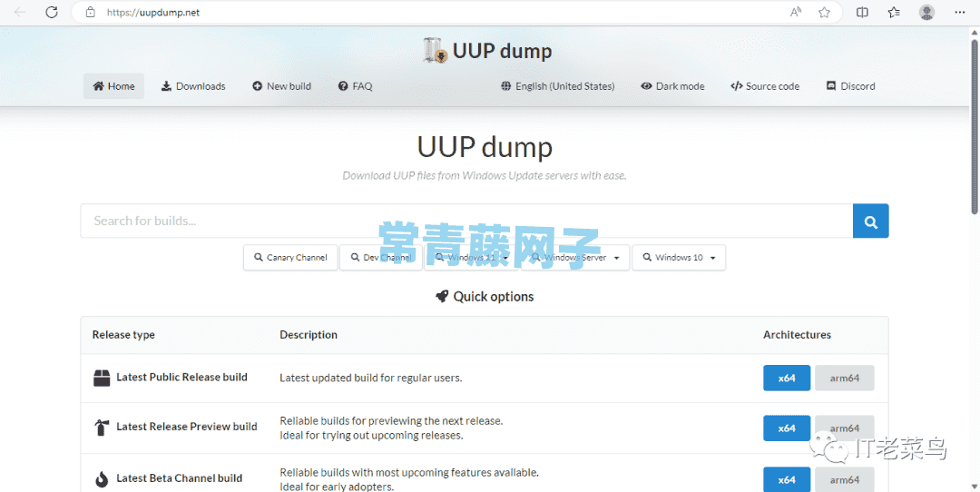Open the browser profile avatar
The width and height of the screenshot is (980, 492).
pos(926,12)
